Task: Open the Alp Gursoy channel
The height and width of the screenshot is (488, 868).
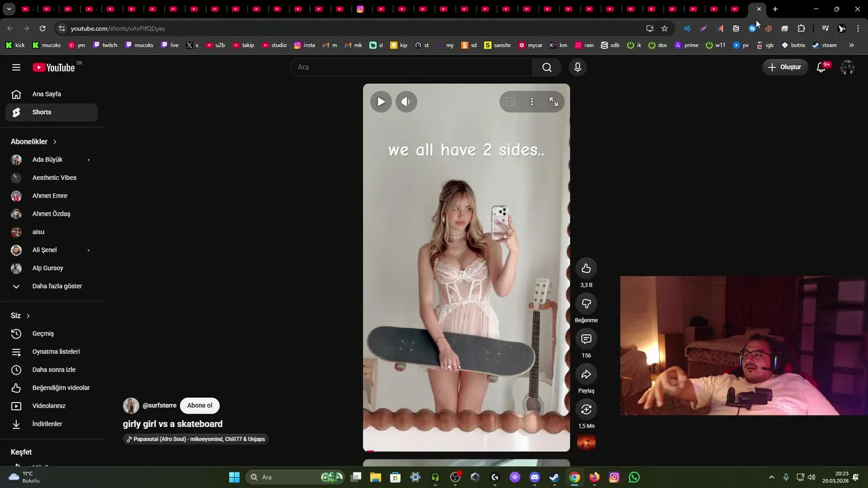Action: point(52,268)
